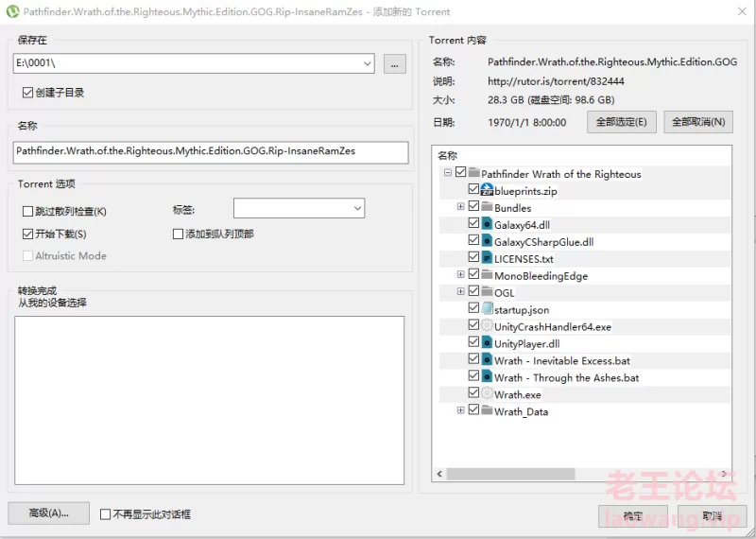Expand the MonoBleedingEdge folder
Screen dimensions: 756x539
(x=460, y=274)
